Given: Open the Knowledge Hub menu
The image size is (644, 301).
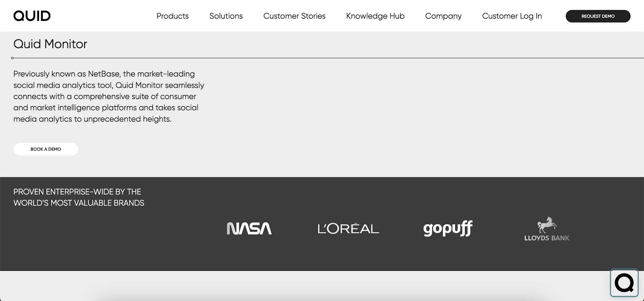Looking at the screenshot, I should click(x=375, y=16).
